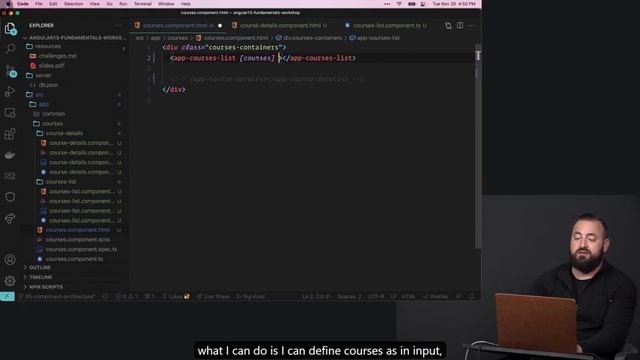
Task: Click the notifications bell in status bar
Action: point(472,296)
